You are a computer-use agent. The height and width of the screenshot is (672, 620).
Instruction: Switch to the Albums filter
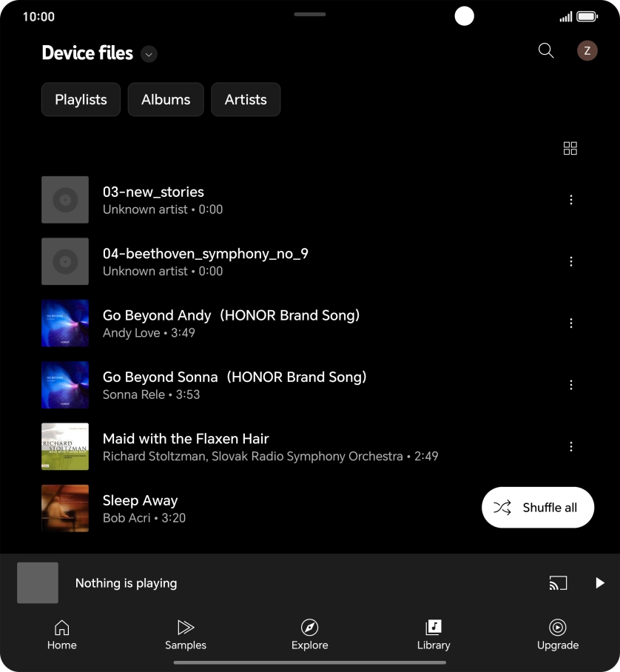[x=165, y=99]
